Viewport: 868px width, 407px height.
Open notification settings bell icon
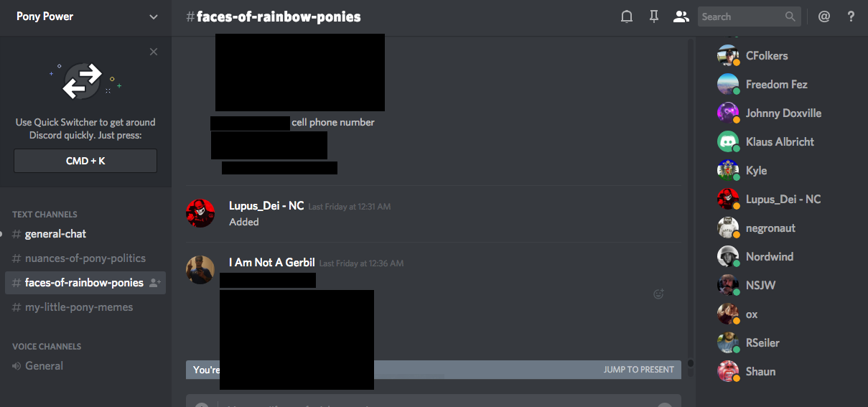pyautogui.click(x=627, y=17)
